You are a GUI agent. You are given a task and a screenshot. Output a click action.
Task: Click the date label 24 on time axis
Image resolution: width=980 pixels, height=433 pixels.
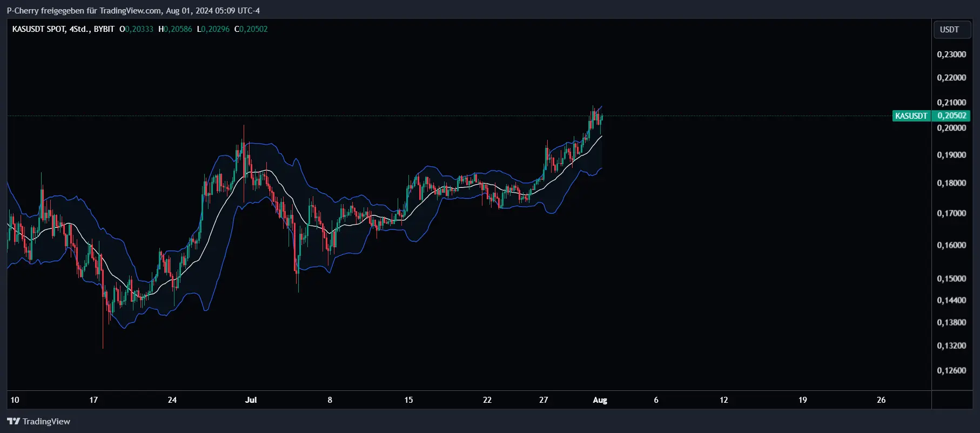[172, 400]
